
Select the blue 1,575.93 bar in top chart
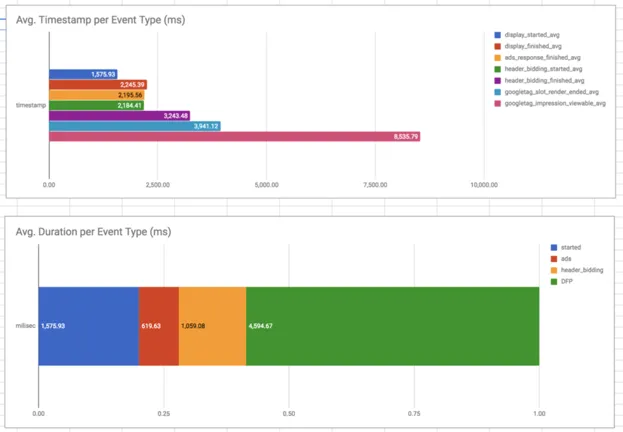(83, 74)
